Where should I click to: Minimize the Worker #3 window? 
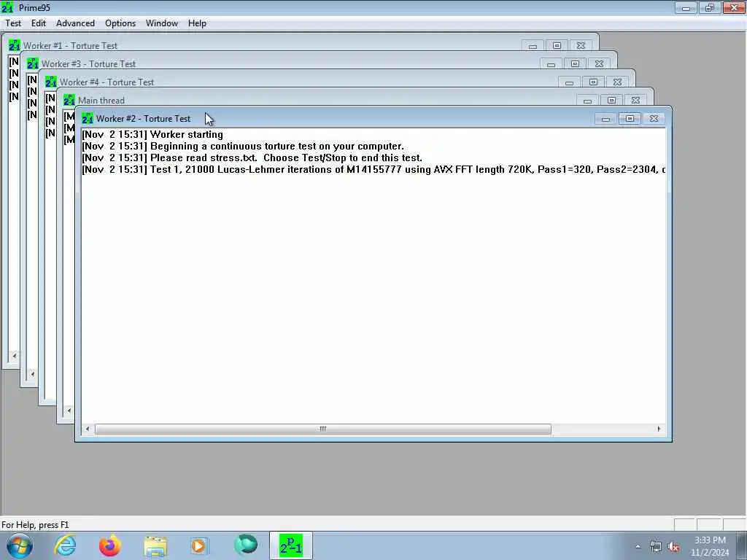point(551,64)
